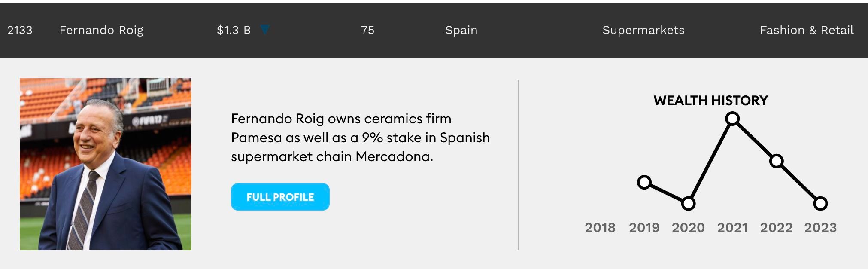The width and height of the screenshot is (868, 269).
Task: Click the 2023 year axis label
Action: [x=820, y=227]
